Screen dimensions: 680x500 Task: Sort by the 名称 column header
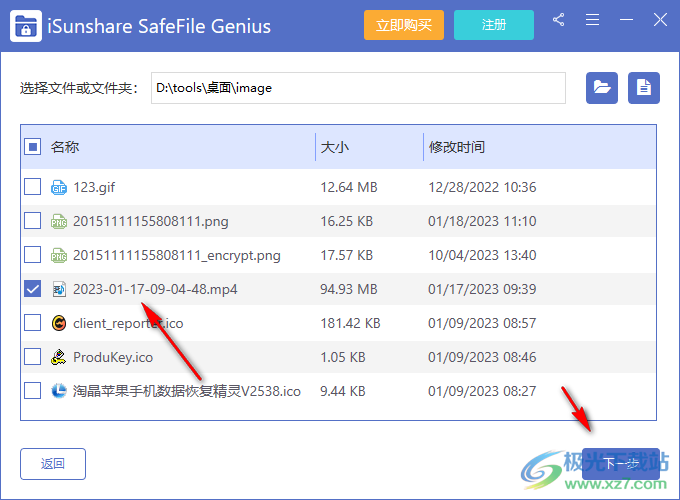tap(65, 147)
